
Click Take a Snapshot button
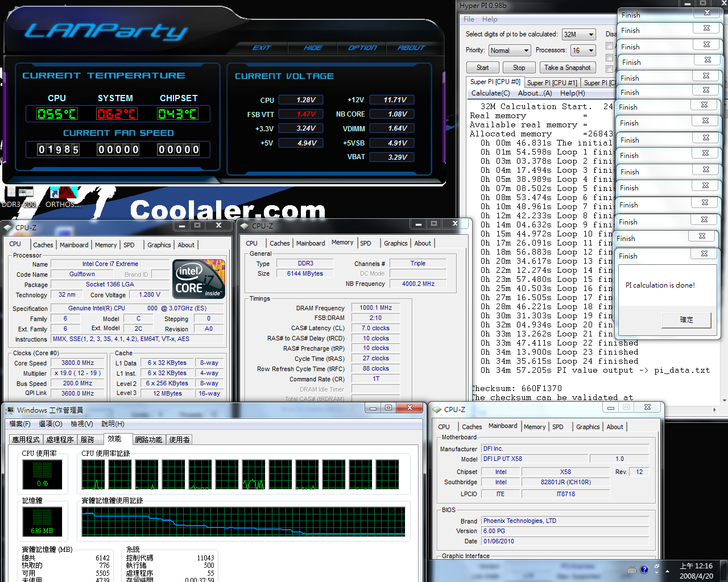point(568,68)
